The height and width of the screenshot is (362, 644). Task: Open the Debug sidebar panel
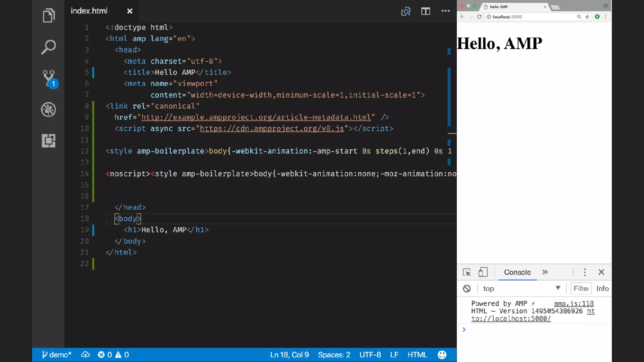(48, 110)
